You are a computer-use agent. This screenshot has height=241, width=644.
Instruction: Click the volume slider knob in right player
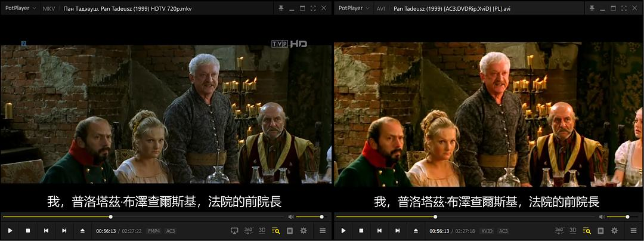[627, 217]
